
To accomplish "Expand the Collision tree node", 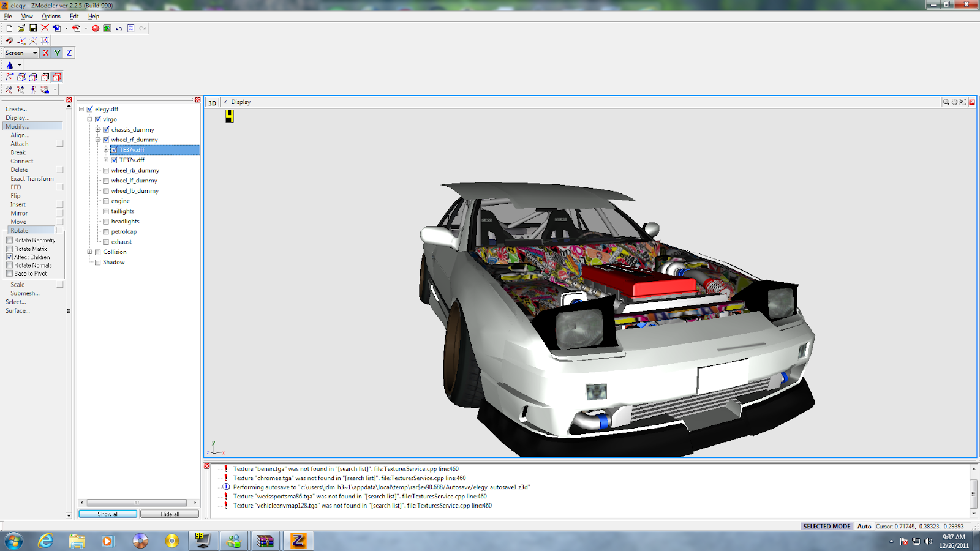I will 89,252.
